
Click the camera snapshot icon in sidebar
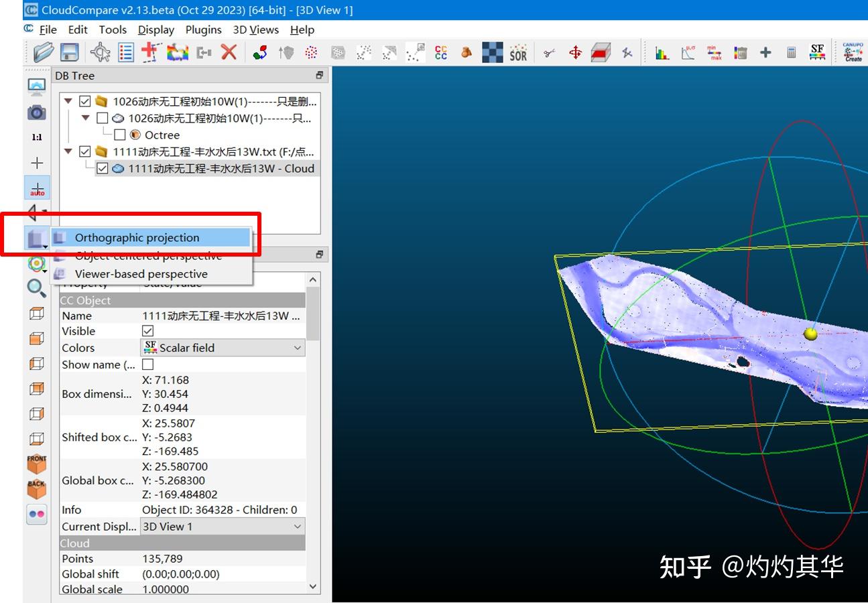(36, 112)
